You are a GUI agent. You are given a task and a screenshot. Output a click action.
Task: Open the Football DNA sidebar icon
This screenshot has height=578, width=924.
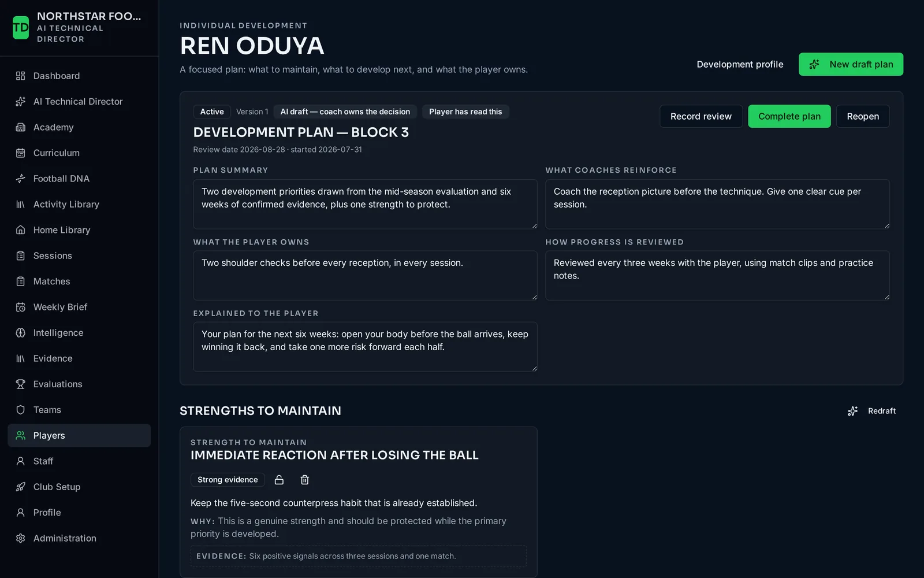[21, 179]
